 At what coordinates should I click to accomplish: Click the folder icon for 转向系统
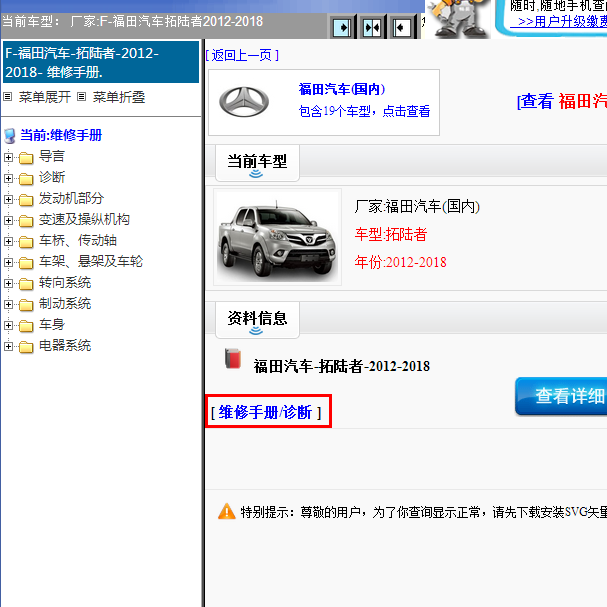click(26, 284)
